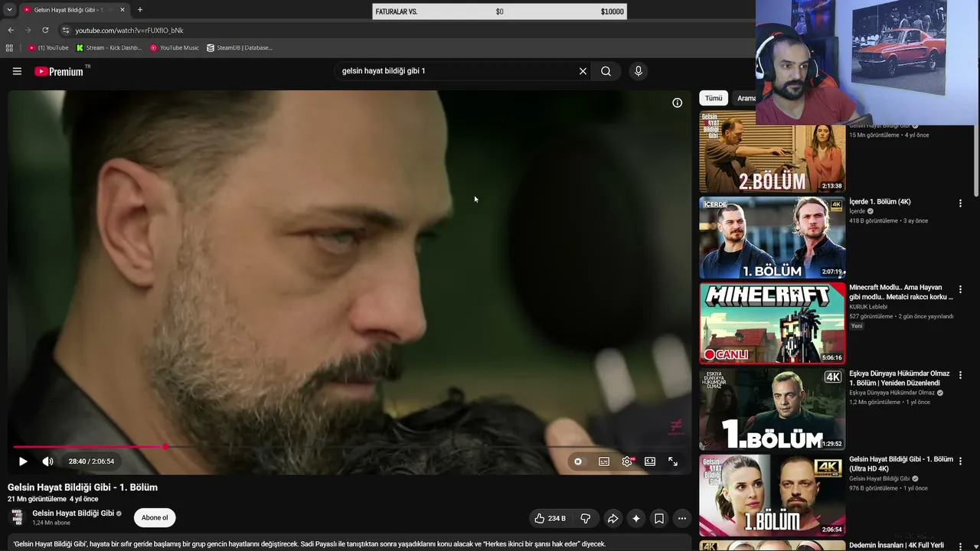Screen dimensions: 980x551
Task: Go back in browser history
Action: 11,31
